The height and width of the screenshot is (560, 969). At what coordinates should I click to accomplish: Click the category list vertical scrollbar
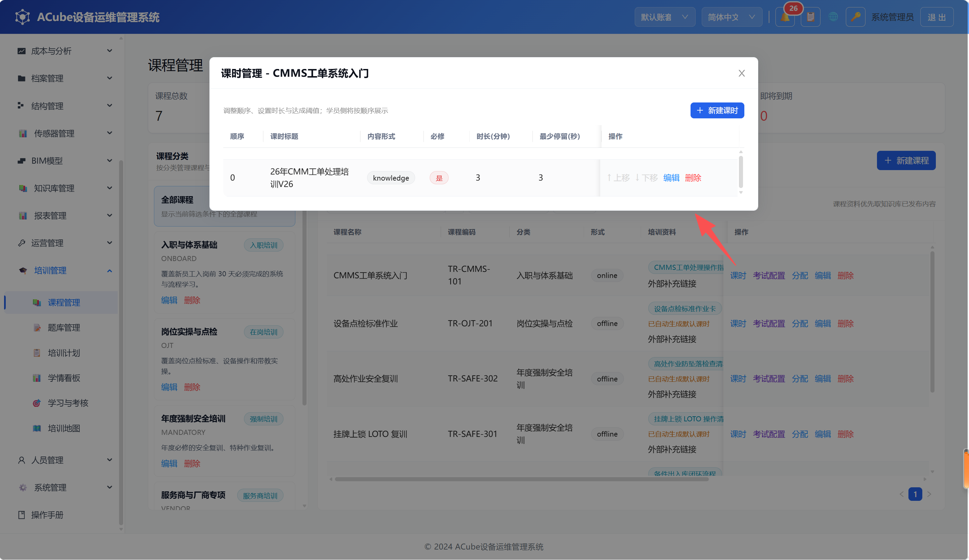coord(304,307)
